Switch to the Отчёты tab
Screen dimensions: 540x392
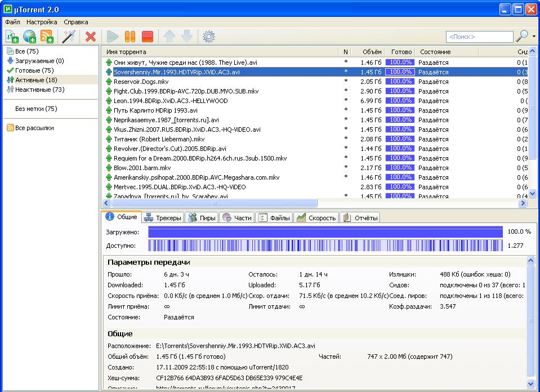coord(360,218)
